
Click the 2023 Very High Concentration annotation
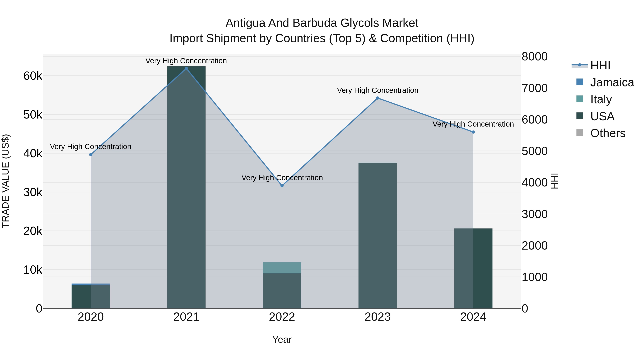377,90
